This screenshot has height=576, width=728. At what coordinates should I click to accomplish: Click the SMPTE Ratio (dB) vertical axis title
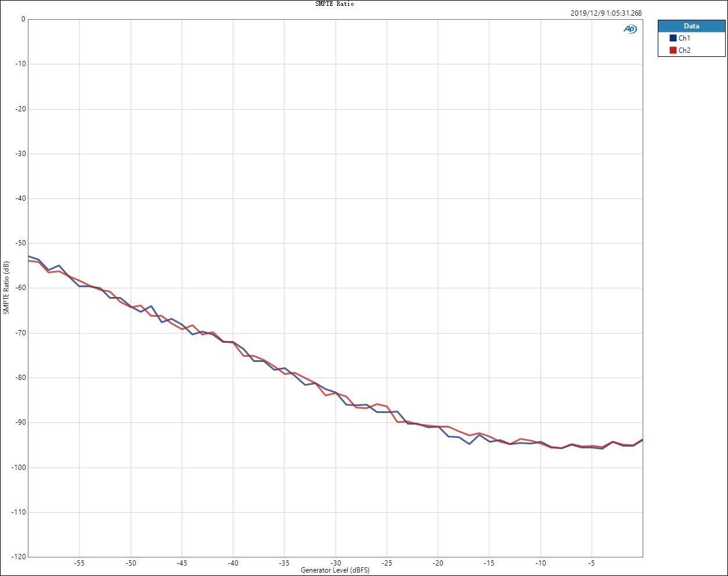6,288
